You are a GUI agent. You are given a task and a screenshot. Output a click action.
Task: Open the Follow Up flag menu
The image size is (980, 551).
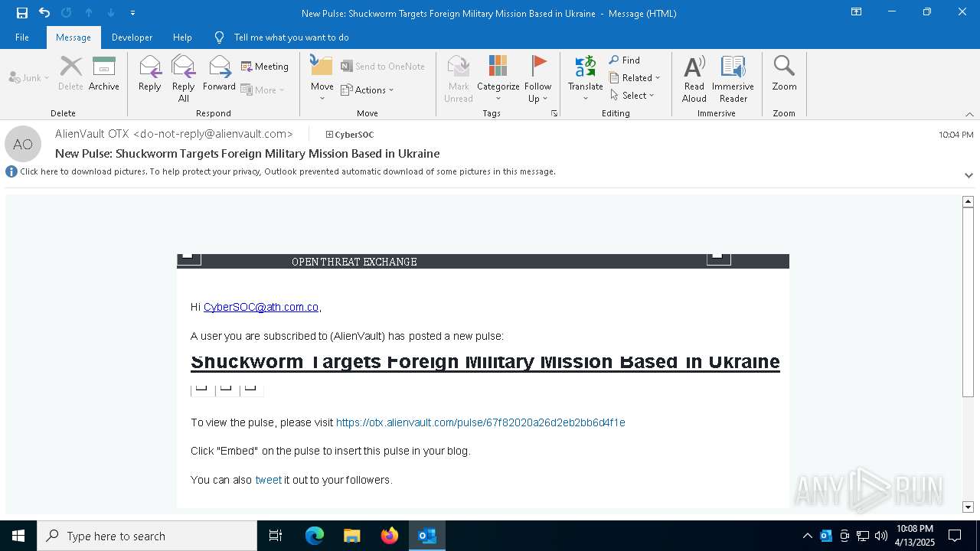[x=538, y=79]
